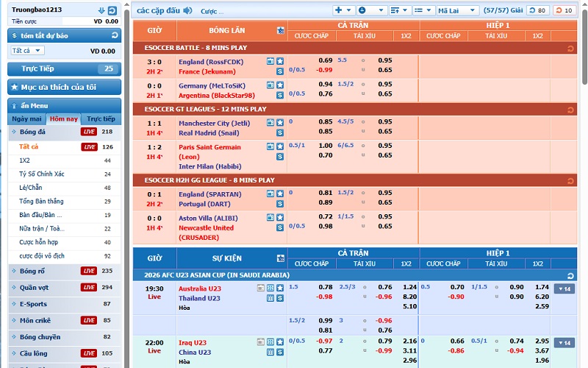Click 0.69 handicap odds for England (RossFCDK)
The image size is (588, 368).
pos(325,60)
